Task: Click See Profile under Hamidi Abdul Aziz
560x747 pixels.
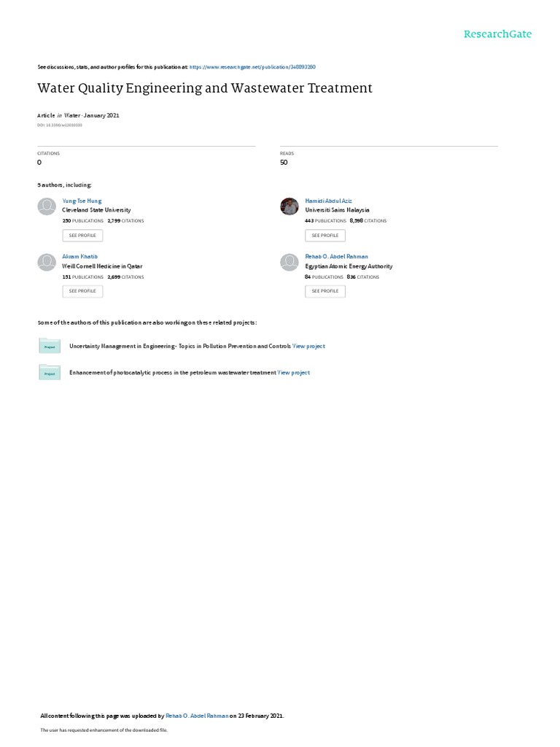Action: [x=325, y=236]
